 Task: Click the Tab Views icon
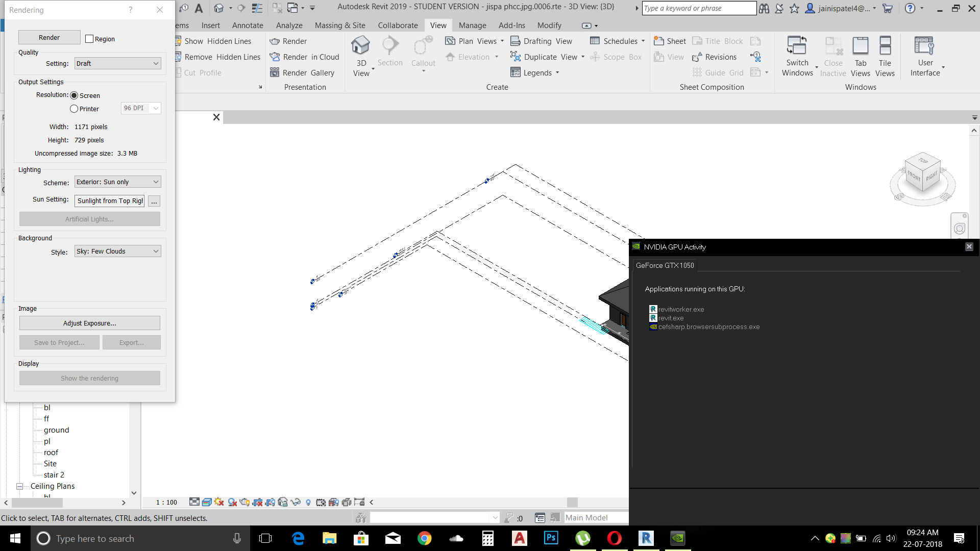click(x=861, y=46)
